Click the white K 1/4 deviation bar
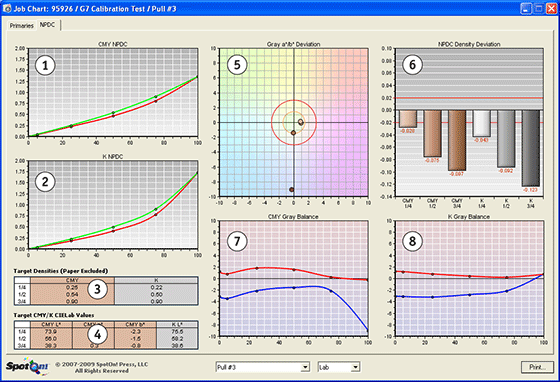This screenshot has height=382, width=560. pos(482,123)
